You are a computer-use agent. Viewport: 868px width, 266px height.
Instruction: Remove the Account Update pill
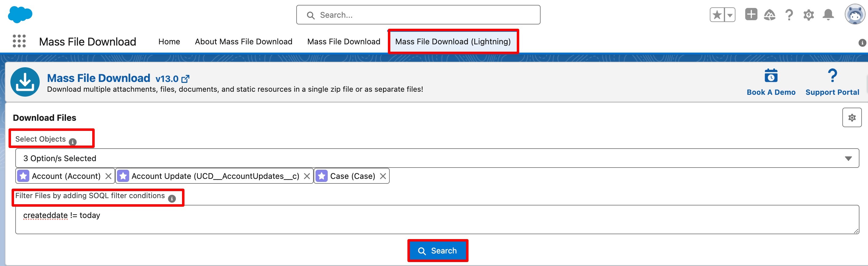point(307,176)
